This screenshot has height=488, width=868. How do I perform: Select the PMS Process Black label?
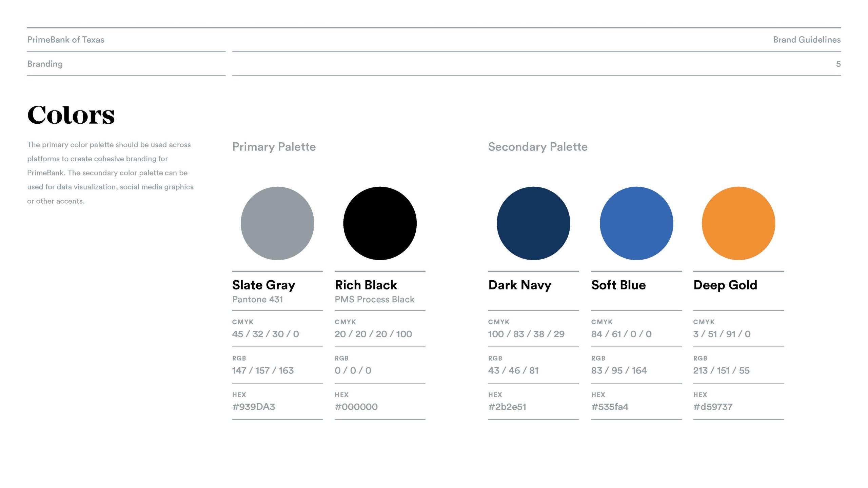pyautogui.click(x=374, y=299)
